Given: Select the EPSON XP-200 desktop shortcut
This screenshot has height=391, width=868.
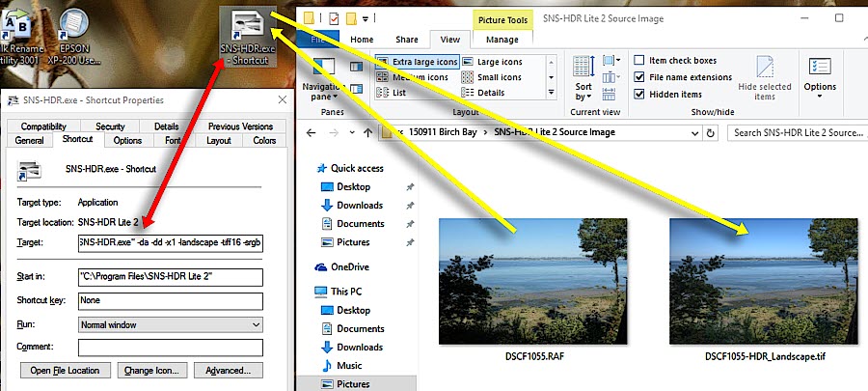Looking at the screenshot, I should [74, 36].
